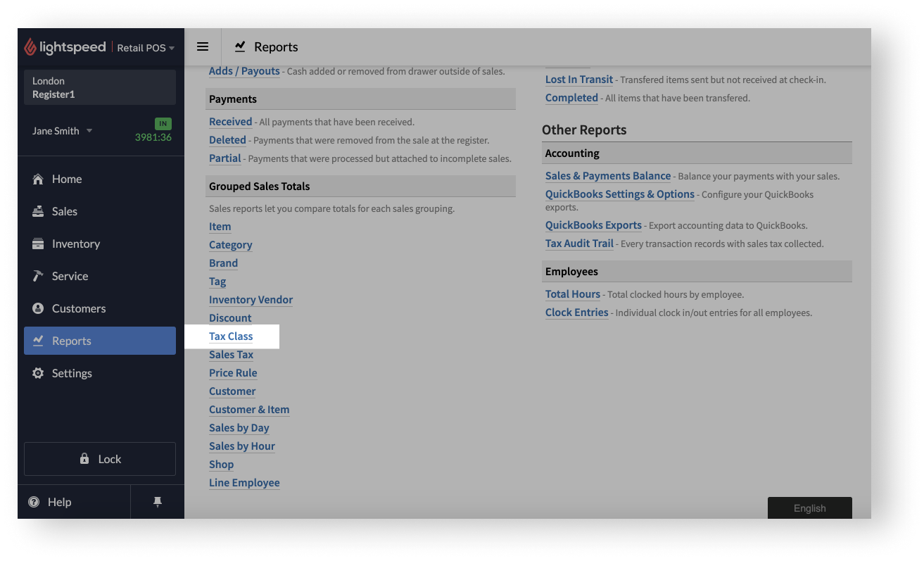Pin the sidebar with pushpin icon
924x561 pixels.
click(x=158, y=502)
